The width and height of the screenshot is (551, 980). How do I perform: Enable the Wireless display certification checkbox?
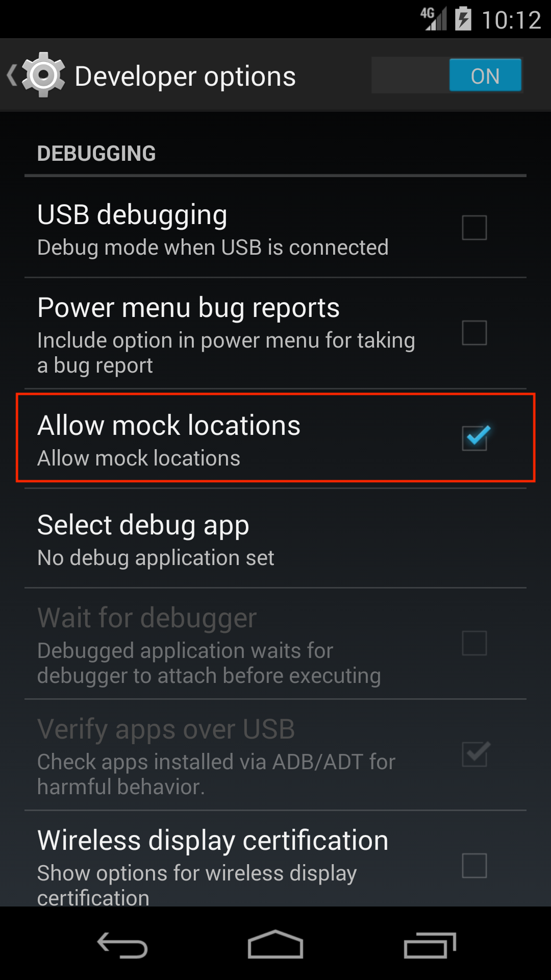click(x=474, y=866)
